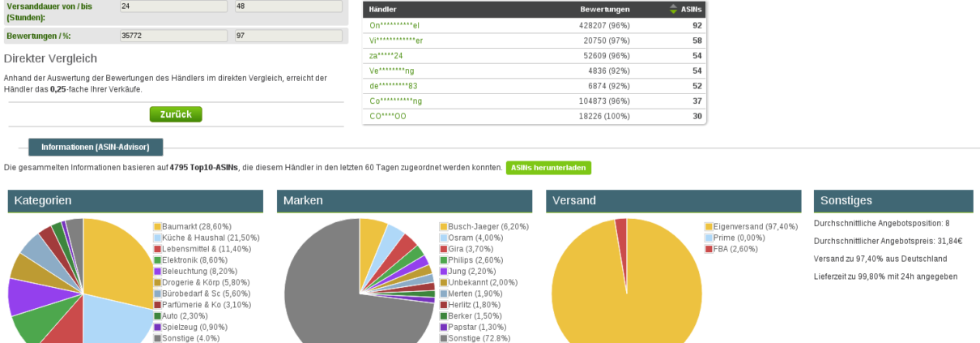Click Philips (2,60%) legend swatch
Screen dimensions: 980x343
(x=443, y=259)
